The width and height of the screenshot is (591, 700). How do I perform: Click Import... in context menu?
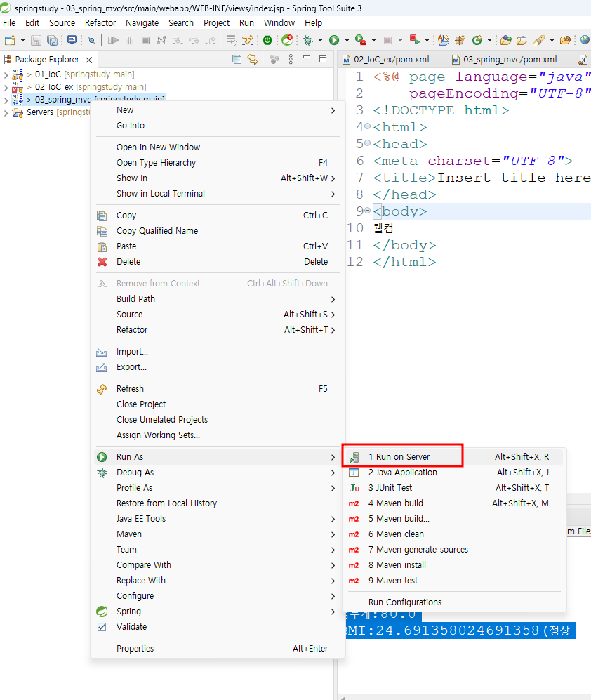218,352
